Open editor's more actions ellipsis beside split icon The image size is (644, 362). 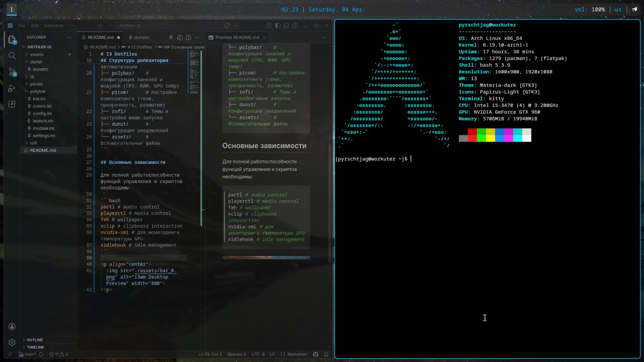pos(197,37)
